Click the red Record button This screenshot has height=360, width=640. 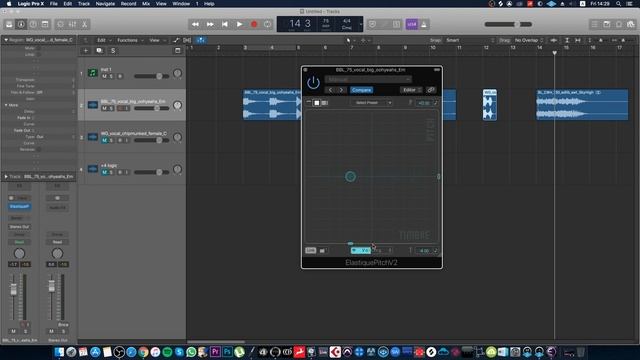coord(254,24)
